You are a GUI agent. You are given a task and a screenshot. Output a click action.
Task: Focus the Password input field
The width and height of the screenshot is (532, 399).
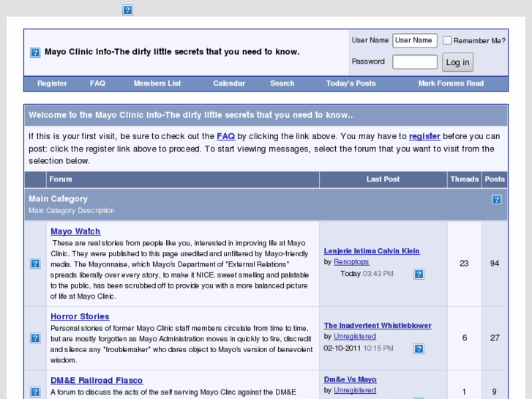414,62
